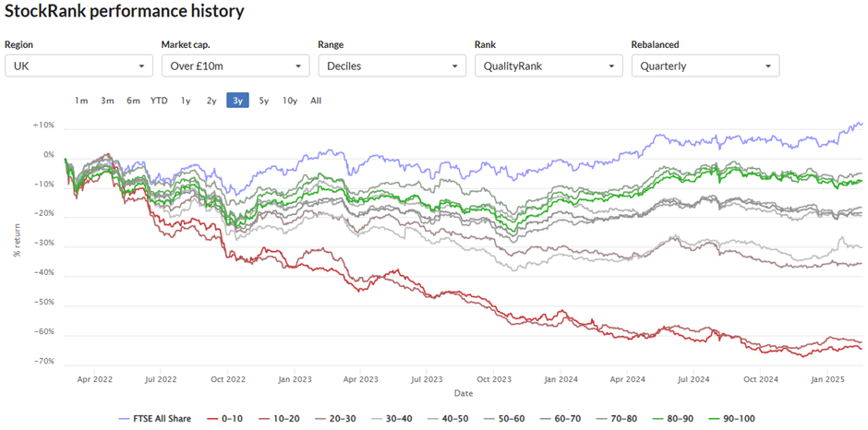Viewport: 868px width, 430px height.
Task: Select the 1m time range
Action: tap(81, 101)
